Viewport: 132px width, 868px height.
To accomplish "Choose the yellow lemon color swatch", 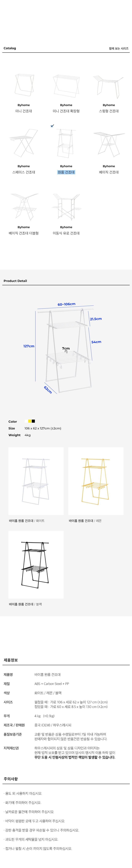I will pos(30,421).
